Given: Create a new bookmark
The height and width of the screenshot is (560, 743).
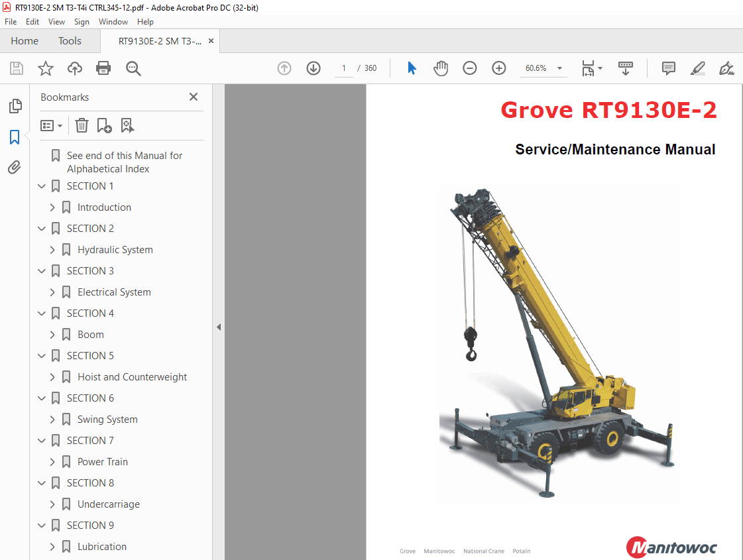Looking at the screenshot, I should click(x=103, y=125).
